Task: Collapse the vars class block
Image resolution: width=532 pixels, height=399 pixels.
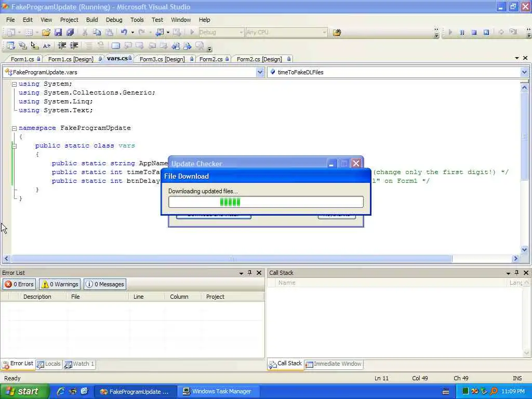Action: [14, 146]
